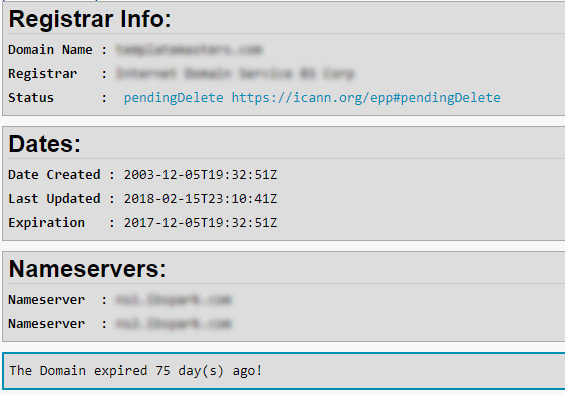Image resolution: width=565 pixels, height=395 pixels.
Task: Select expiration date 2017-12-05T19:32:51Z
Action: point(200,223)
